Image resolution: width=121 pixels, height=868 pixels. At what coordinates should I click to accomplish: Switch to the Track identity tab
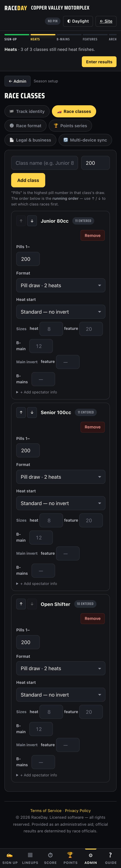point(27,111)
